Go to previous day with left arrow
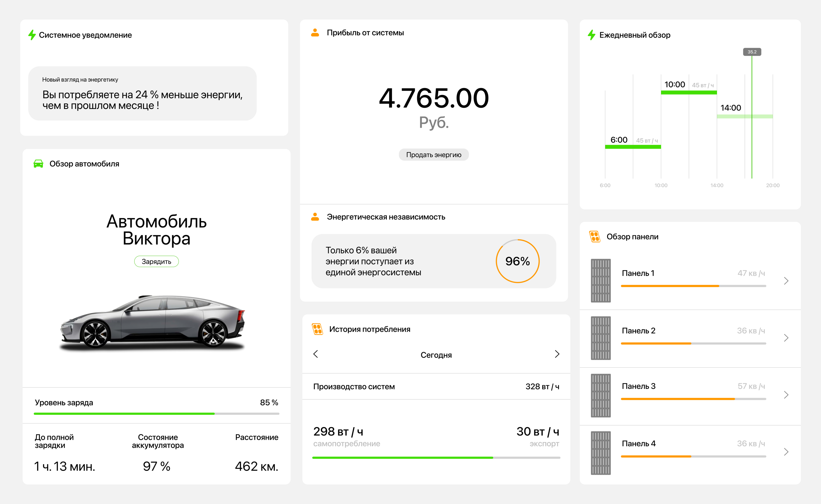This screenshot has height=504, width=821. click(316, 354)
